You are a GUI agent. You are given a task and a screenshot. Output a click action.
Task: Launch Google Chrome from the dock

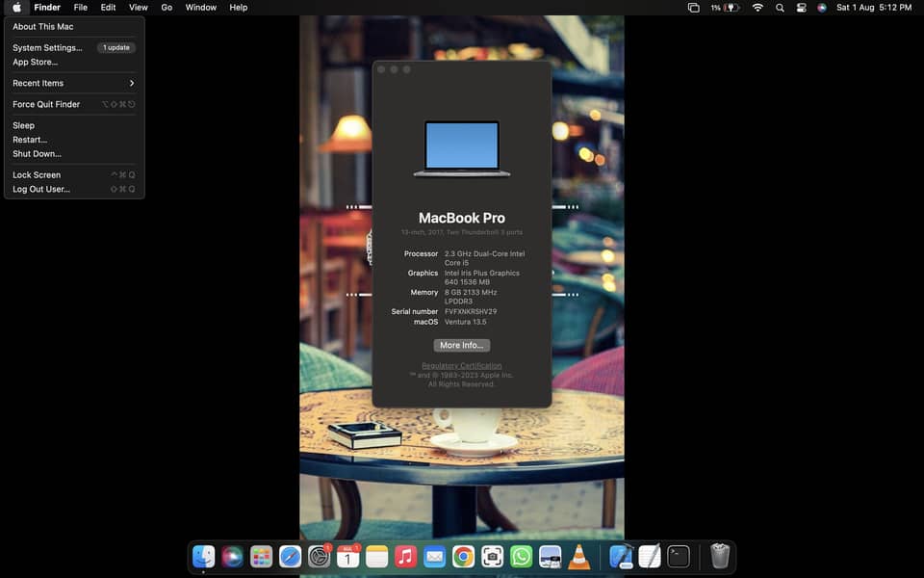tap(463, 556)
